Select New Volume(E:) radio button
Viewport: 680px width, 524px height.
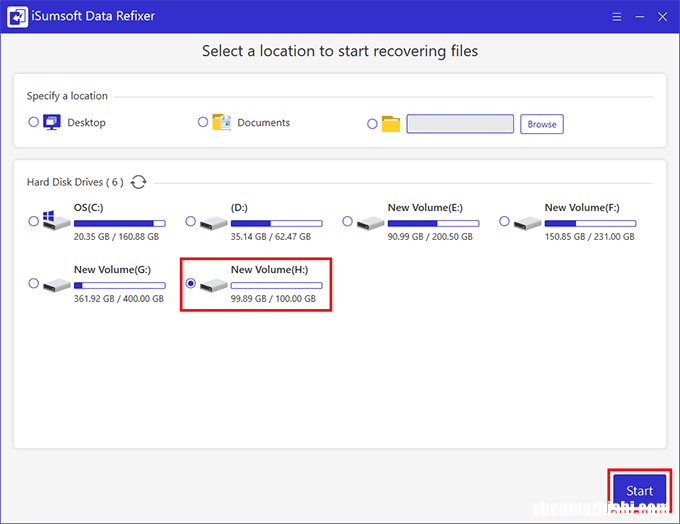click(x=347, y=221)
